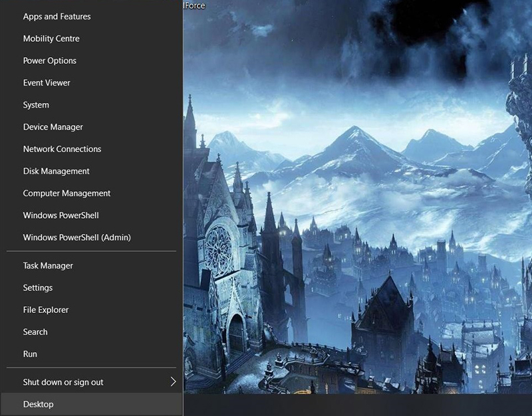Open Device Manager
532x416 pixels.
(x=53, y=127)
